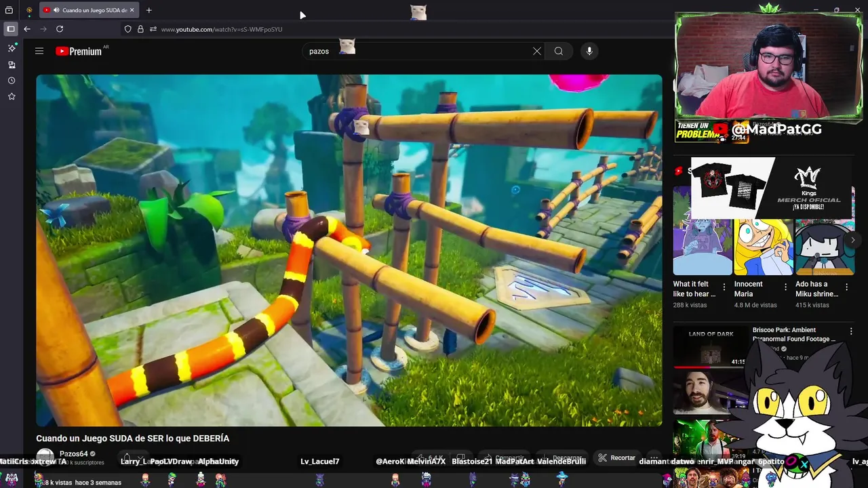Open a new browser tab
Viewport: 868px width, 488px height.
point(149,10)
